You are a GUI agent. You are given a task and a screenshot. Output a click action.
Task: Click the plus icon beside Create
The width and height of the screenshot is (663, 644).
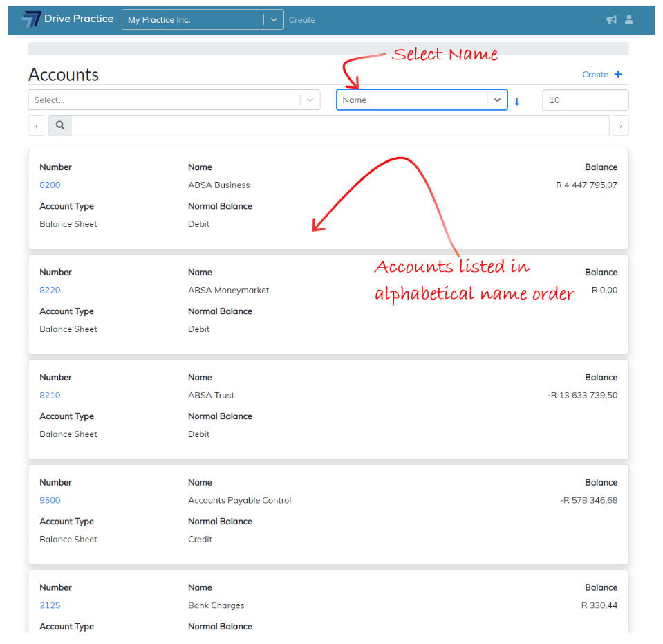click(618, 75)
